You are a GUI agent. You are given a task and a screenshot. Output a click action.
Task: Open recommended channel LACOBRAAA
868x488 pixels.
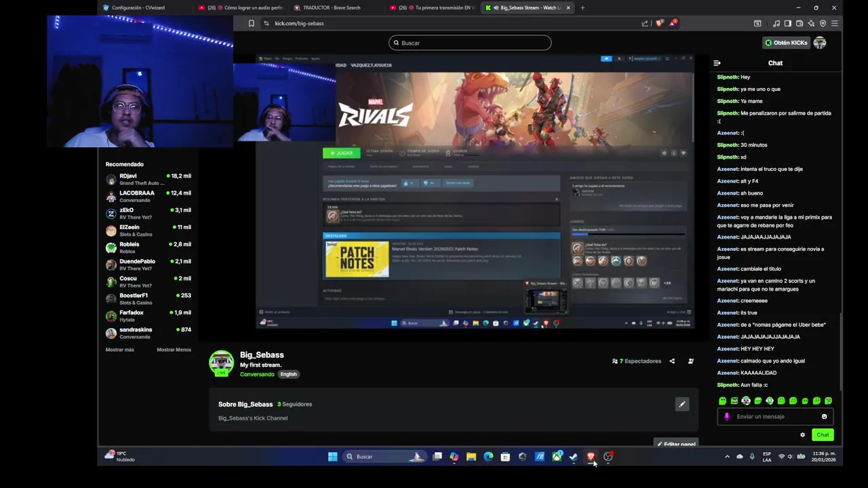point(148,197)
